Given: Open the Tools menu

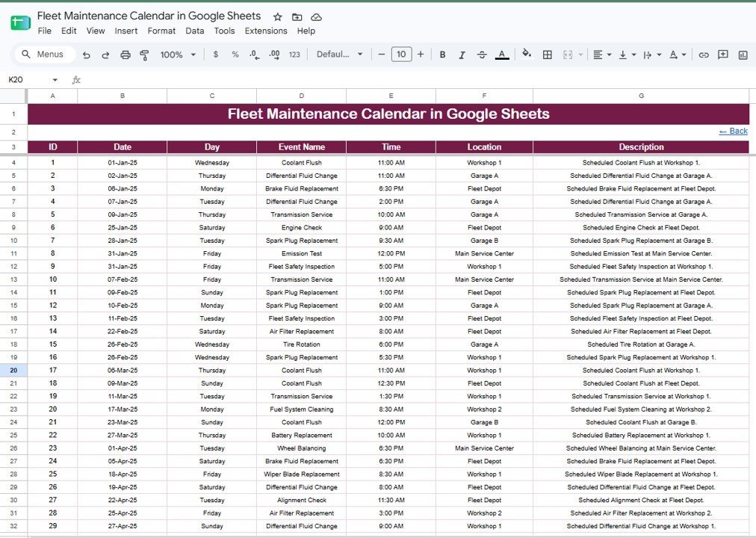Looking at the screenshot, I should point(224,31).
